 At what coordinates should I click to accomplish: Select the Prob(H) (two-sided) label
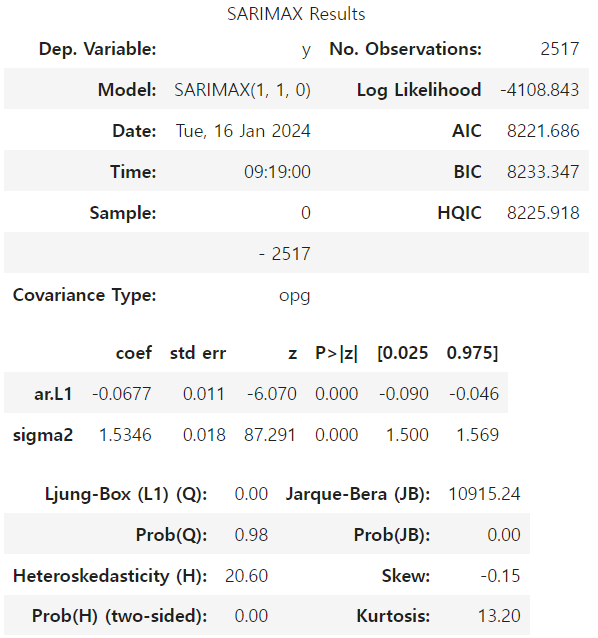(x=120, y=616)
